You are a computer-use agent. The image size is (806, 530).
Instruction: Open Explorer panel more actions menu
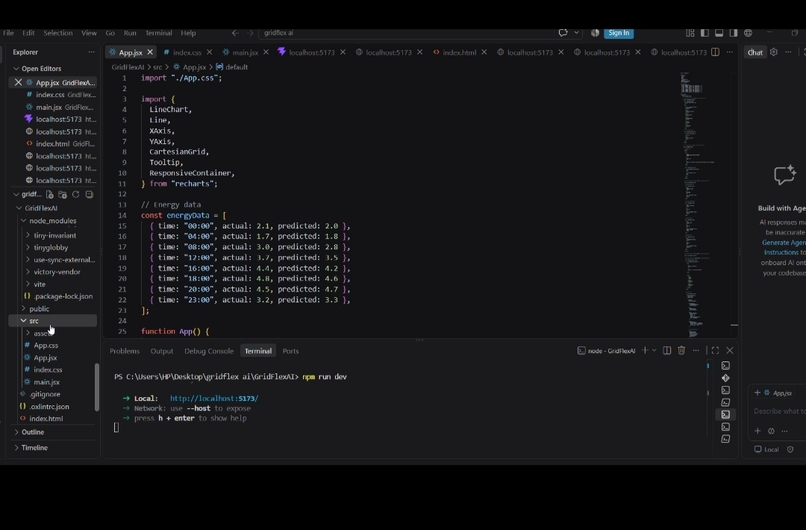(x=91, y=52)
